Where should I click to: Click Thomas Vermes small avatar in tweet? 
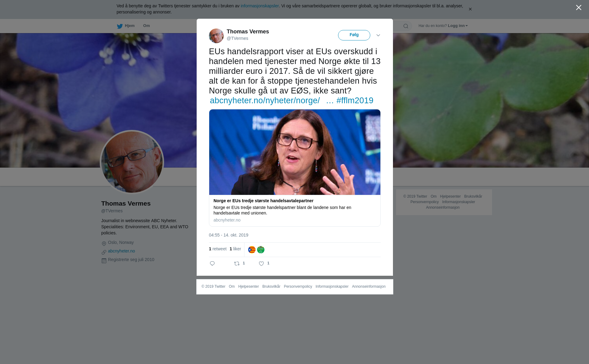click(216, 36)
